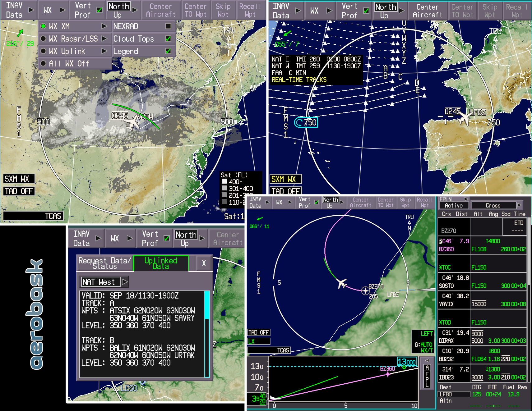
Task: Select the WX Radar/LSS radio option
Action: point(43,39)
